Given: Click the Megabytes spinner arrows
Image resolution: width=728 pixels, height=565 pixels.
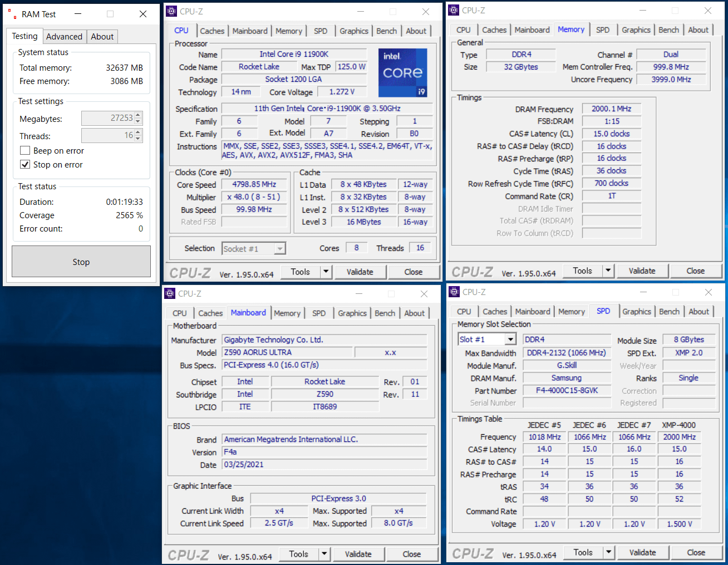Looking at the screenshot, I should (139, 118).
